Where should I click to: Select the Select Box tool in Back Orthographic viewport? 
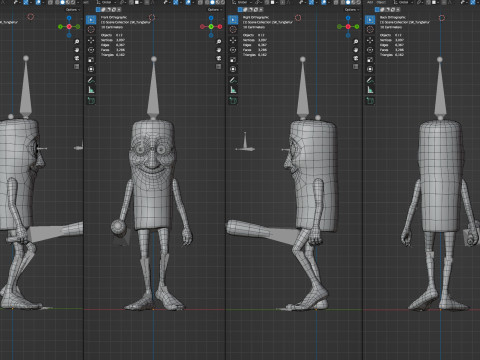pos(370,20)
